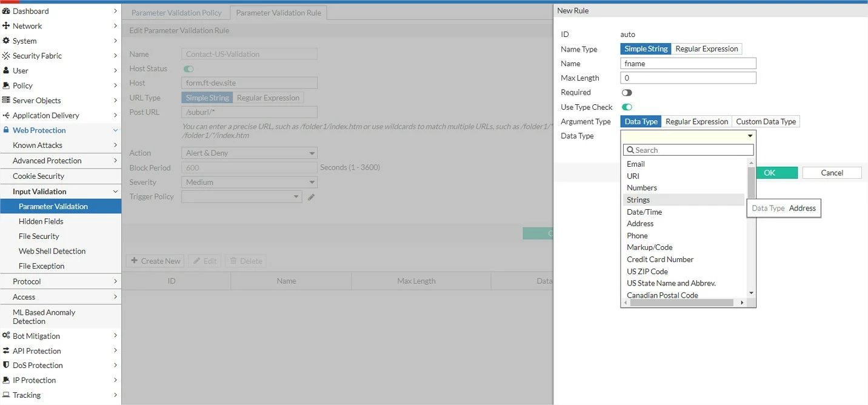Toggle the Host Status switch
This screenshot has height=405, width=868.
coord(189,69)
